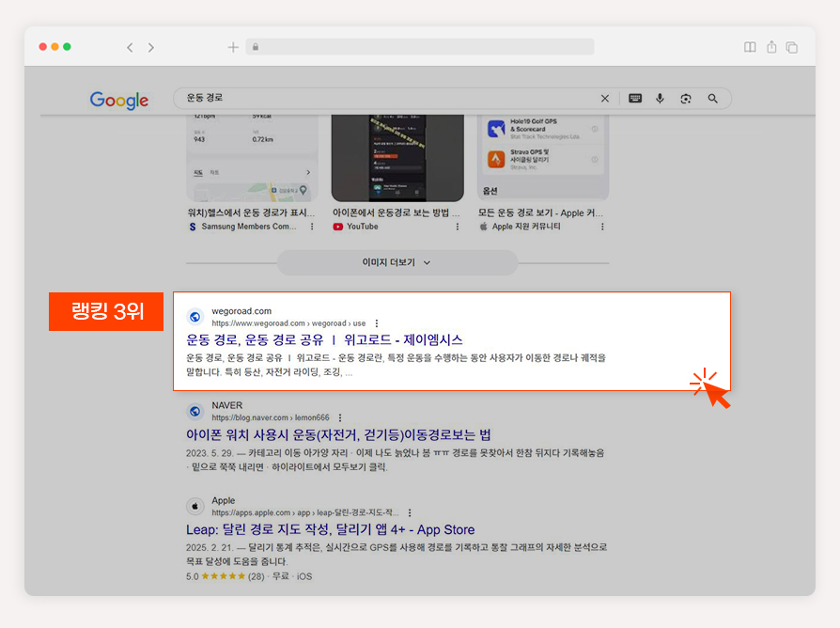Click the Google logo

119,100
